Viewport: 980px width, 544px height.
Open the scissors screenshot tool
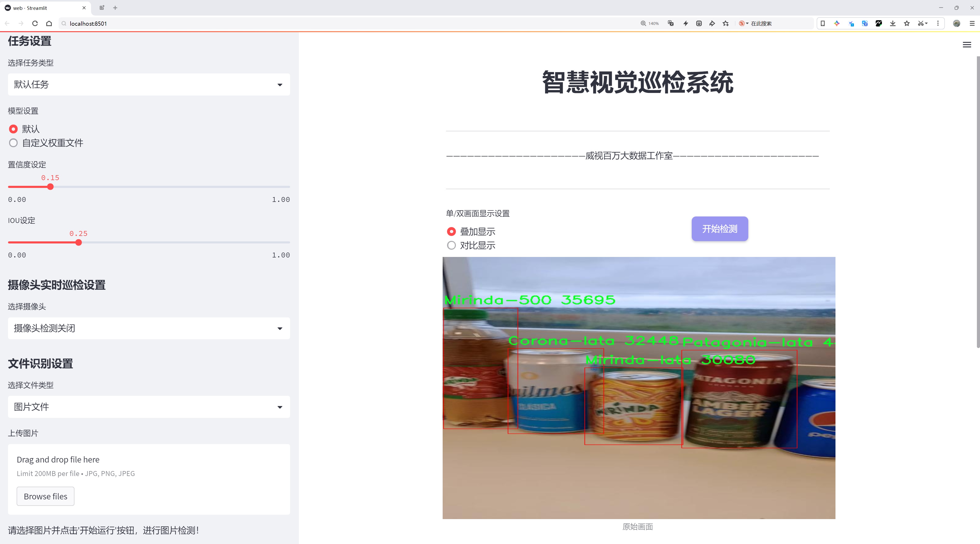(922, 24)
